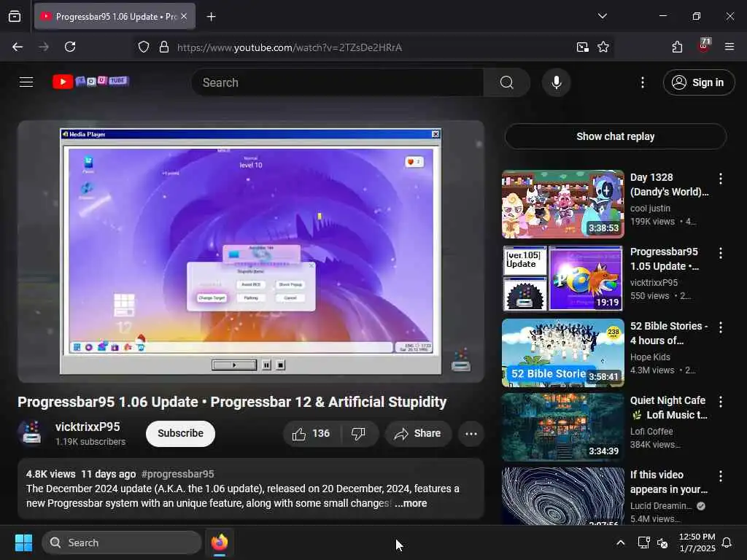
Task: Click the search magnifier button on YouTube
Action: point(507,82)
